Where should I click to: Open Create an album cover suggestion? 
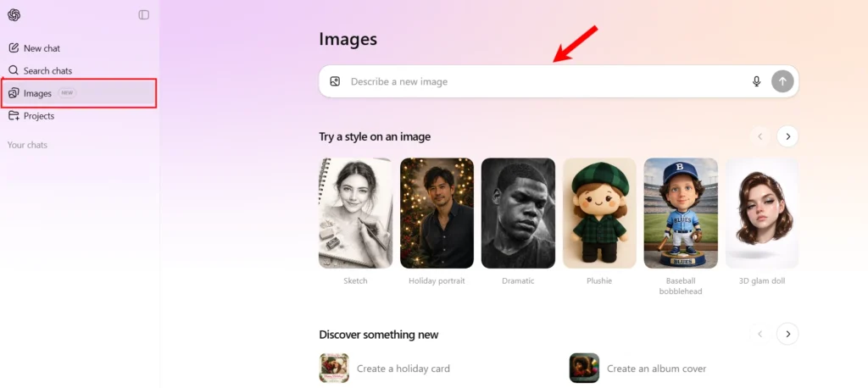637,368
